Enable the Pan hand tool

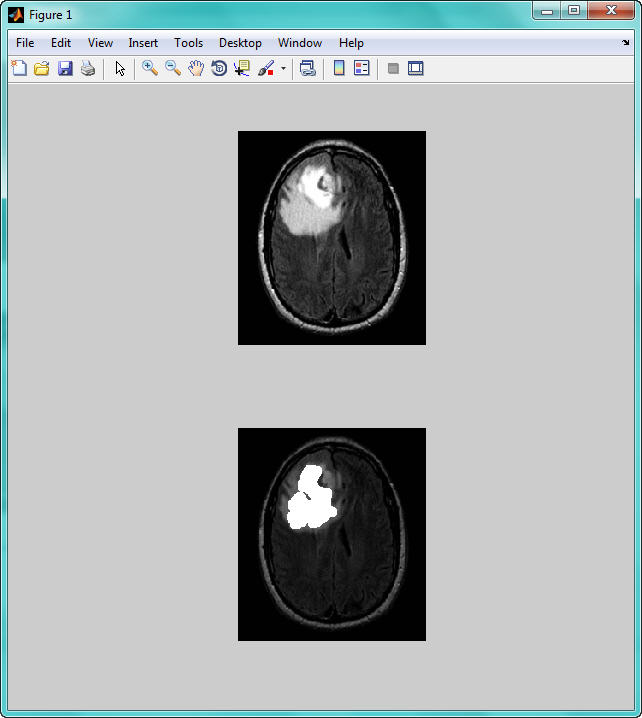[196, 68]
